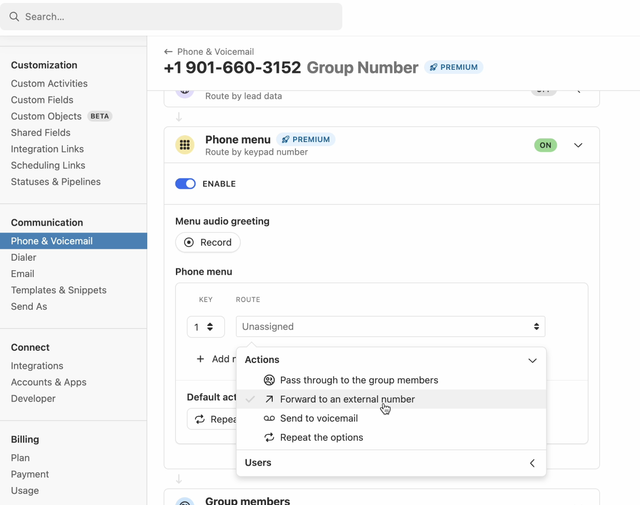The width and height of the screenshot is (640, 505).
Task: Click the PREMIUM badge next to Group Number
Action: pos(453,67)
